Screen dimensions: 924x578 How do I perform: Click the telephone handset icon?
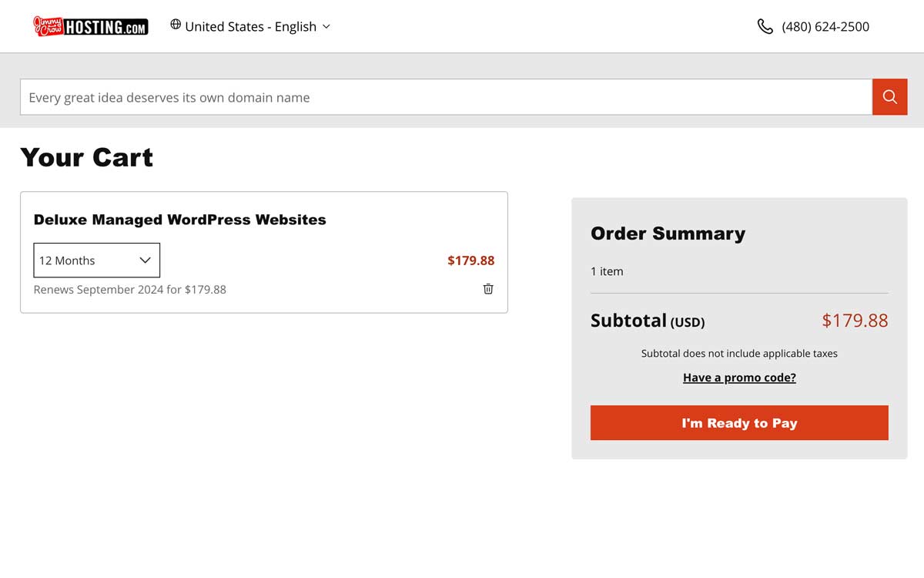pos(765,27)
